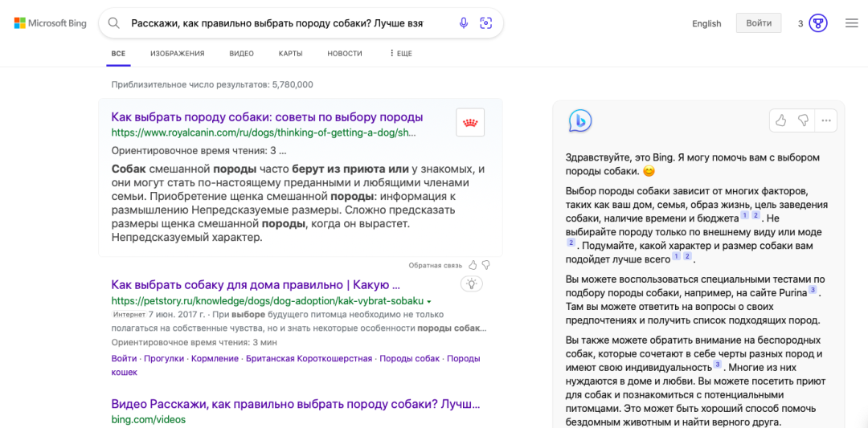The height and width of the screenshot is (428, 868).
Task: Open the Британская Короткошерстная sitelink
Action: 309,358
